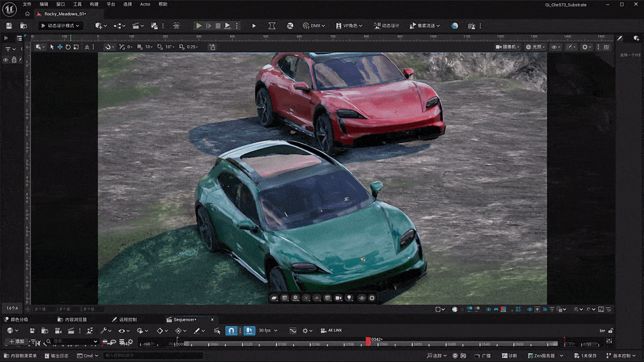The image size is (644, 362).
Task: Open the 光照 view mode dropdown
Action: point(535,47)
